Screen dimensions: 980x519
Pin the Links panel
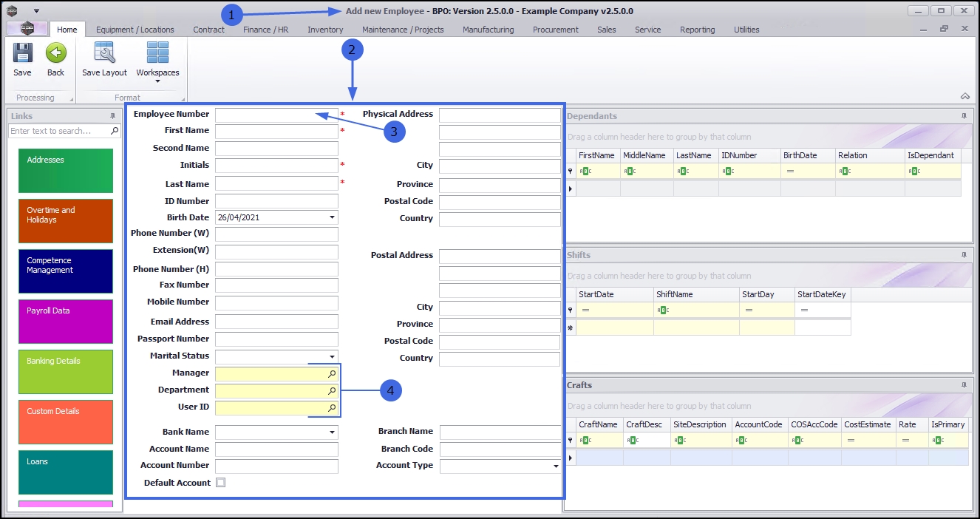click(113, 116)
